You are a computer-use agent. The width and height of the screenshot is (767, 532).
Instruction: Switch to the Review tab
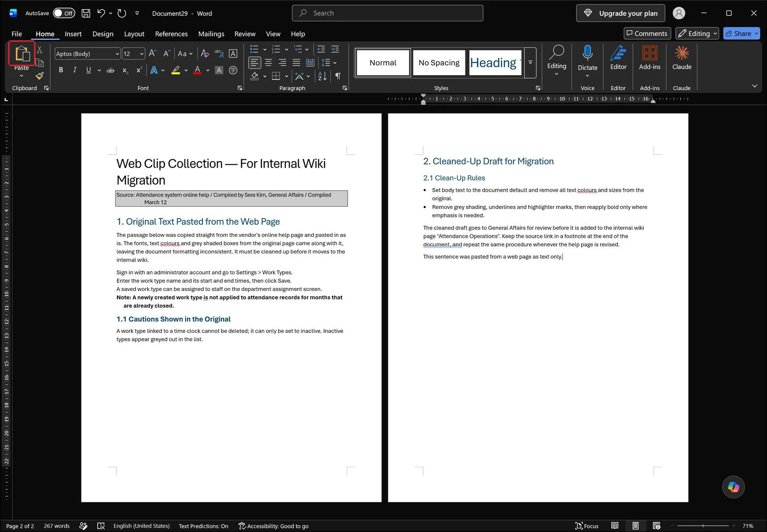[245, 34]
